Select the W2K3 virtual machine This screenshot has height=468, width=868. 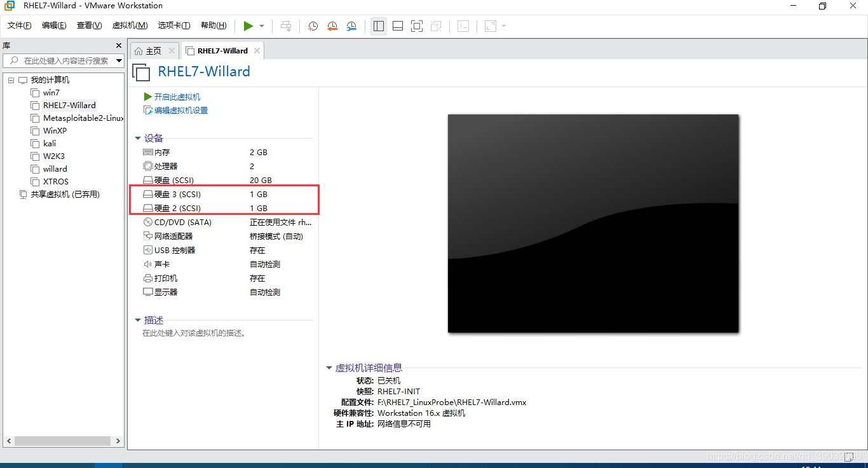click(x=54, y=156)
